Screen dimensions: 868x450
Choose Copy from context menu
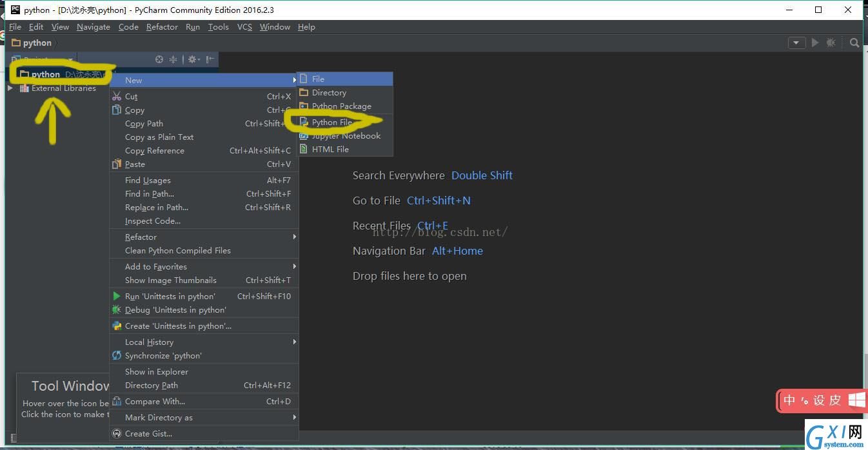[204, 110]
